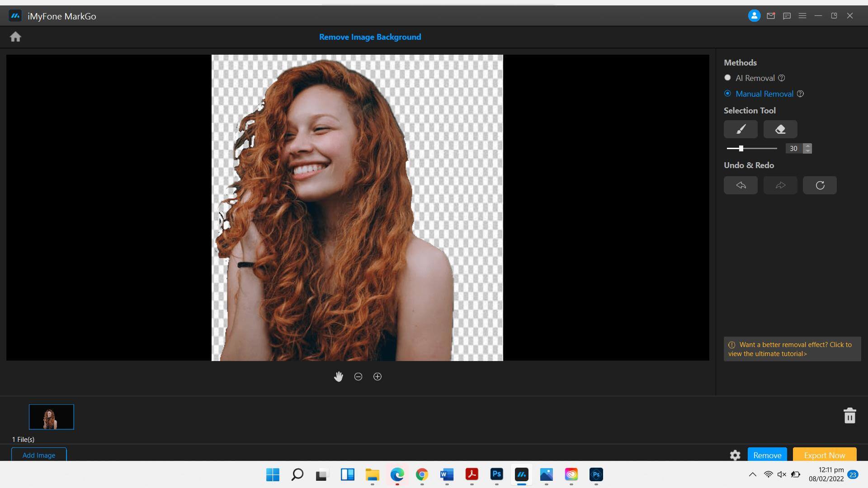Increment brush size using stepper up arrow
Screen dimensions: 868x488
tap(807, 146)
